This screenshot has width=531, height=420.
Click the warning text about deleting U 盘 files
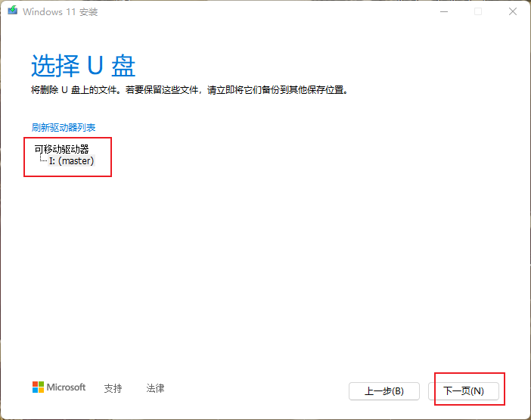[190, 90]
